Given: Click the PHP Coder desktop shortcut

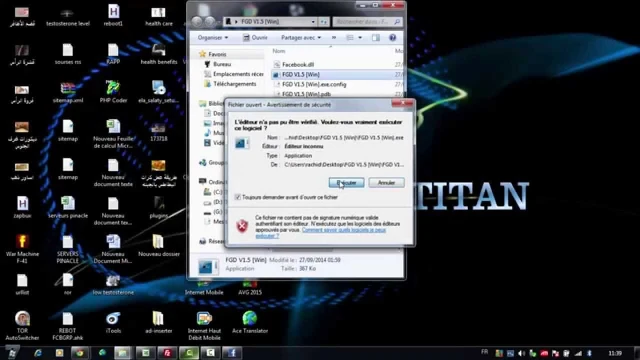Looking at the screenshot, I should click(x=113, y=92).
